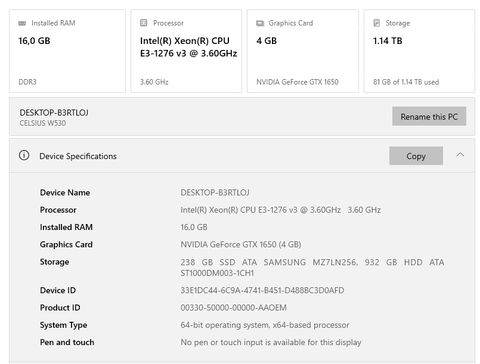This screenshot has width=480, height=364.
Task: Click the Storage drive icon
Action: (x=377, y=23)
